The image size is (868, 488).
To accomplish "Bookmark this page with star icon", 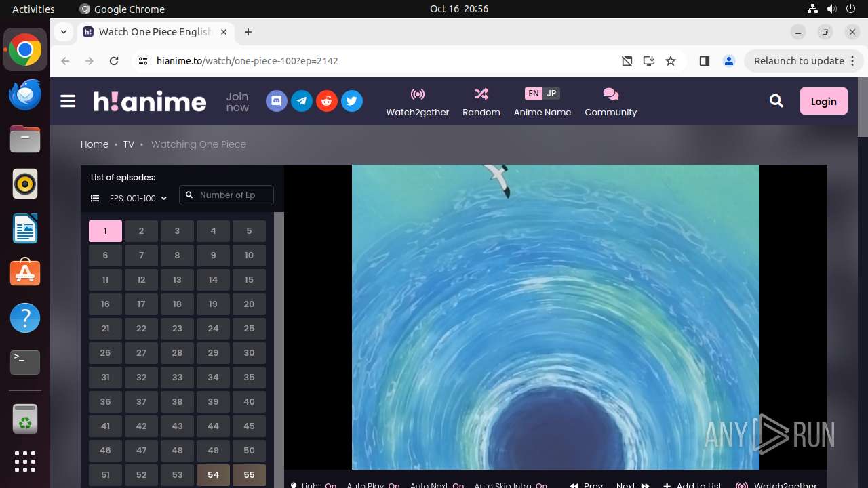I will [671, 61].
